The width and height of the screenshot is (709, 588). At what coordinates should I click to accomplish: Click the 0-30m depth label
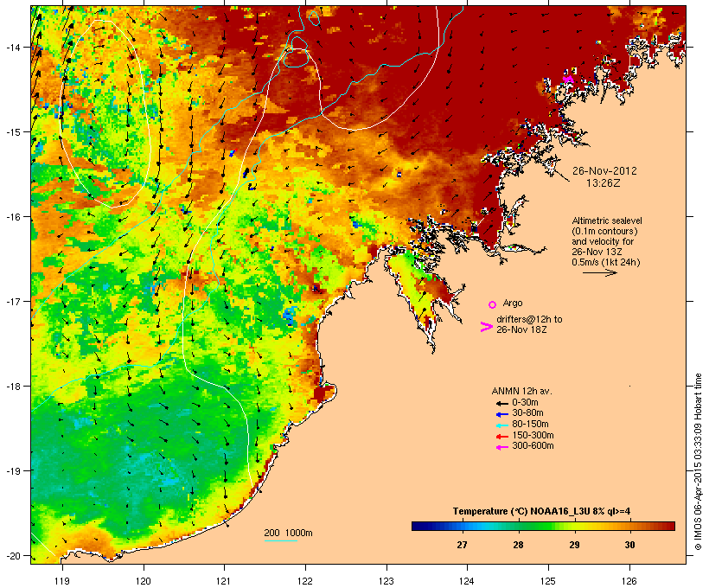pos(525,403)
